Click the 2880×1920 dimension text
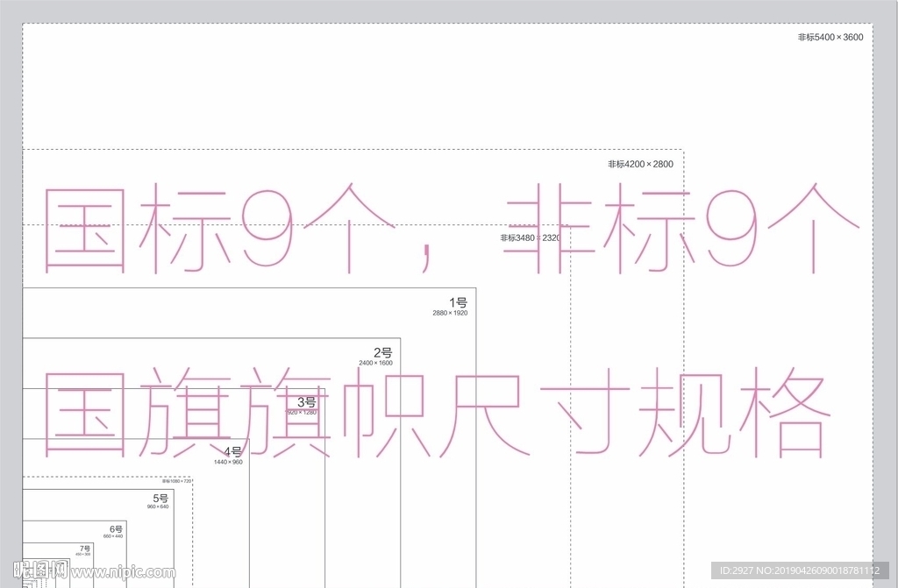Viewport: 898px width, 588px height. pos(450,313)
